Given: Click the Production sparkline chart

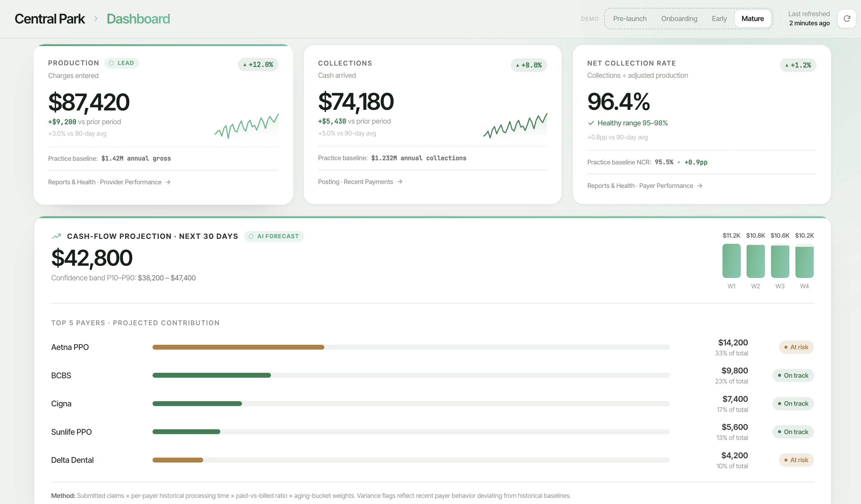Looking at the screenshot, I should [x=247, y=126].
